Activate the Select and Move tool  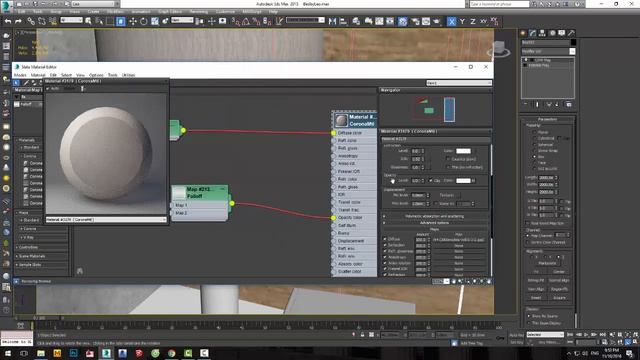[x=133, y=21]
